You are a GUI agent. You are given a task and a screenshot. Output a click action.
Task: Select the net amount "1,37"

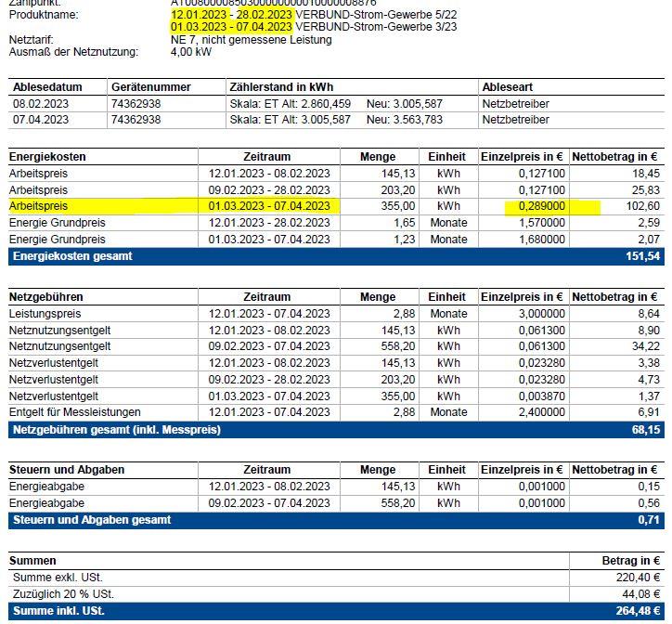649,396
